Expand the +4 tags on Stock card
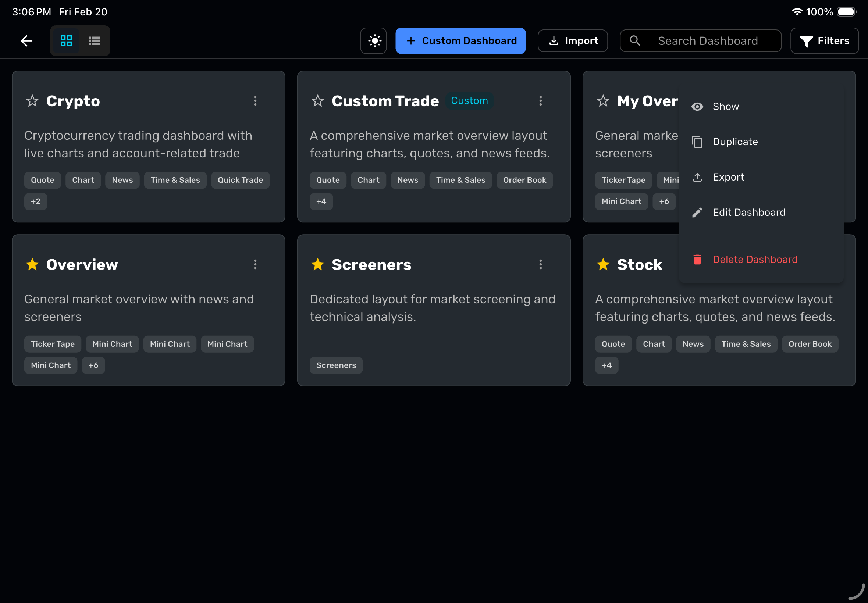Screen dimensions: 868x603 coord(606,365)
